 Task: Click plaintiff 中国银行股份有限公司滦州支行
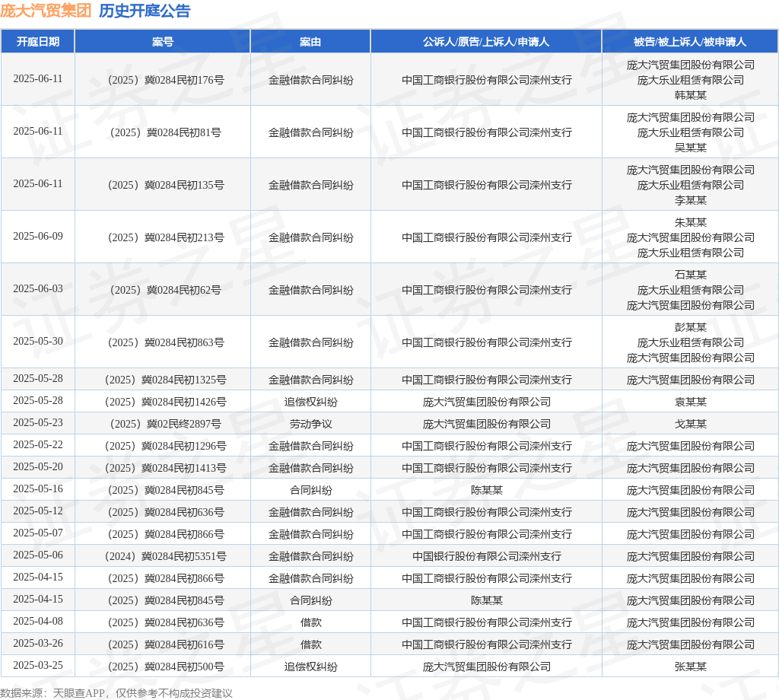(x=487, y=556)
